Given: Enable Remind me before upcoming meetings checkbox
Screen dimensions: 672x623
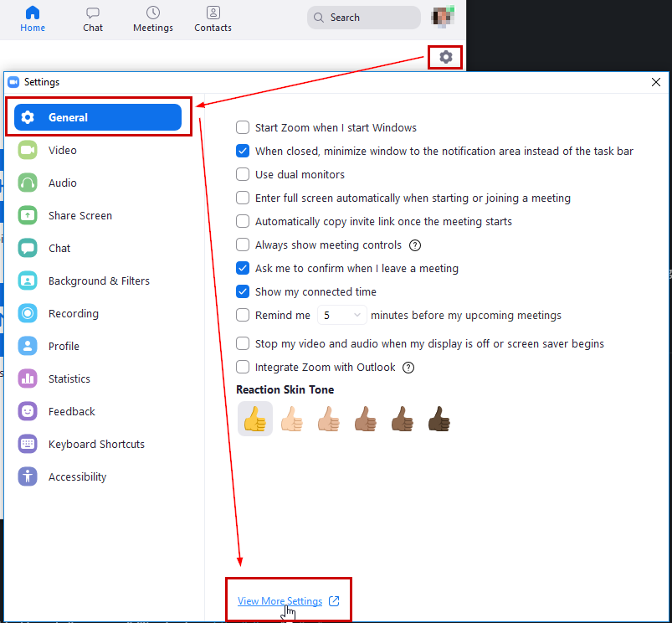Looking at the screenshot, I should tap(243, 315).
